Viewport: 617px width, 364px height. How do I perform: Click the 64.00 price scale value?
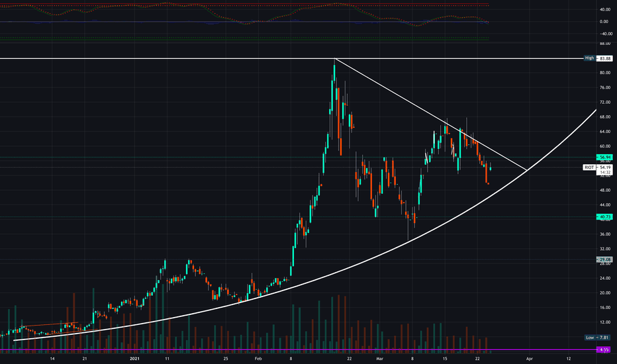pyautogui.click(x=605, y=132)
